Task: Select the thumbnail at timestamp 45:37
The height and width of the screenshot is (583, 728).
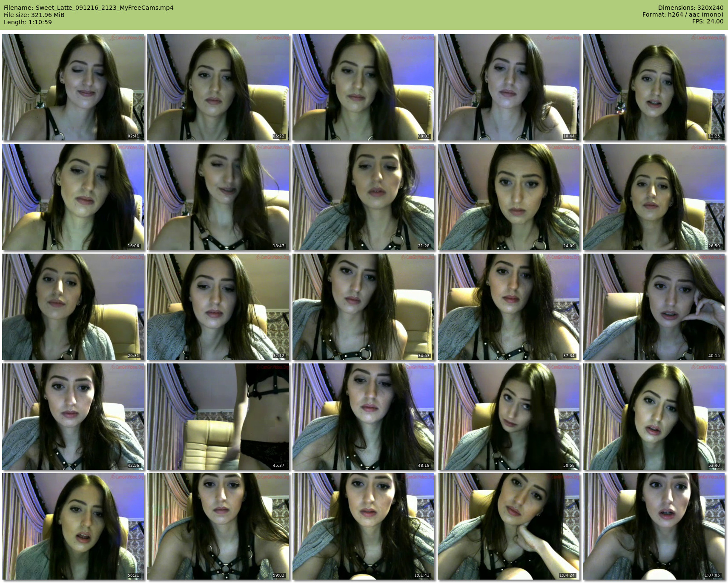Action: click(218, 417)
